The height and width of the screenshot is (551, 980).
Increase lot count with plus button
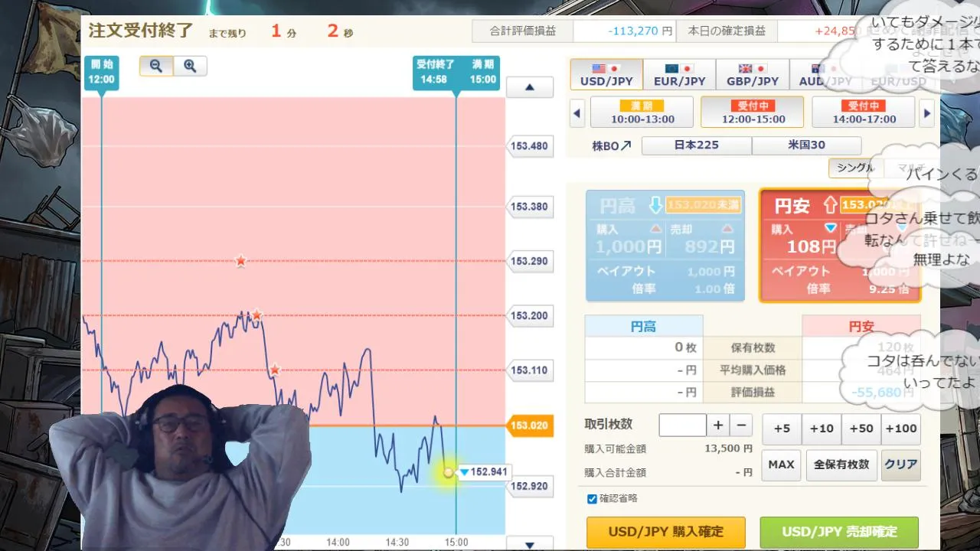718,425
